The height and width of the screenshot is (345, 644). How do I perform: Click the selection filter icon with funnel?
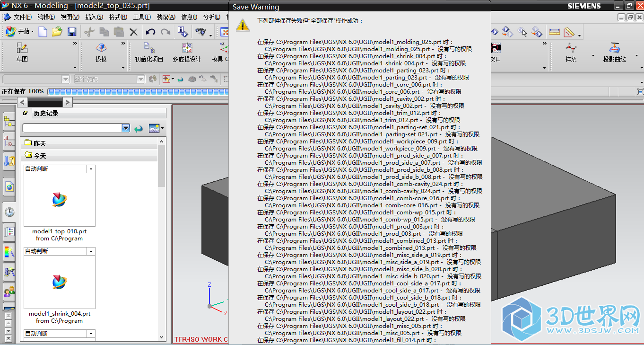pos(166,79)
